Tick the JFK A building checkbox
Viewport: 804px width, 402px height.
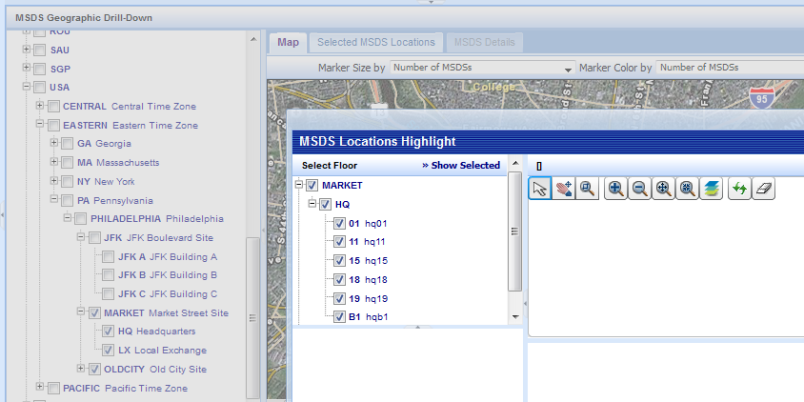[x=108, y=257]
